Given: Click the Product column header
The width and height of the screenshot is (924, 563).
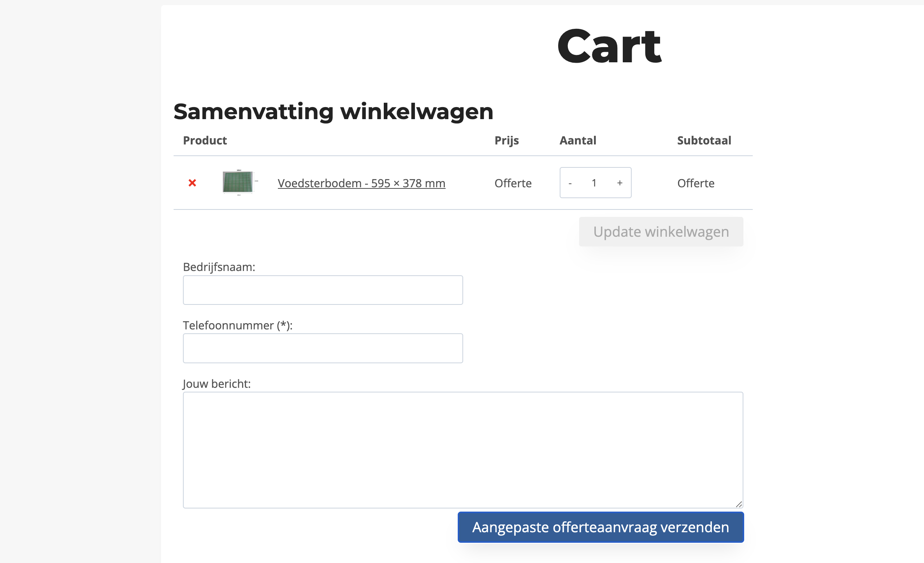Looking at the screenshot, I should (x=205, y=140).
